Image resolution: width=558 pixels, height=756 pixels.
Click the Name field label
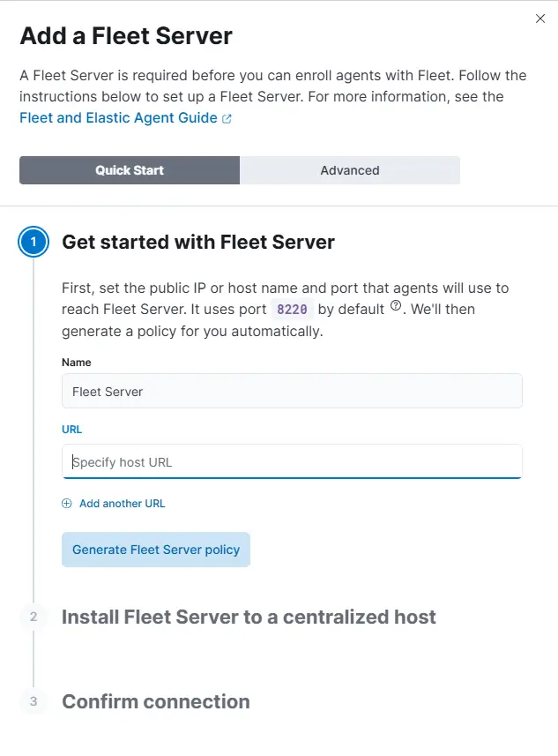pos(76,362)
